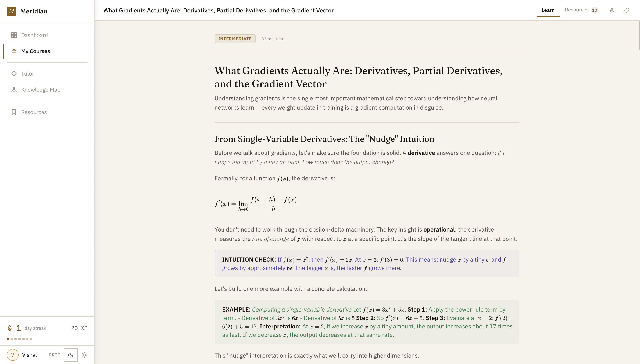640x364 pixels.
Task: Click the bold word 'derivative'
Action: 421,153
